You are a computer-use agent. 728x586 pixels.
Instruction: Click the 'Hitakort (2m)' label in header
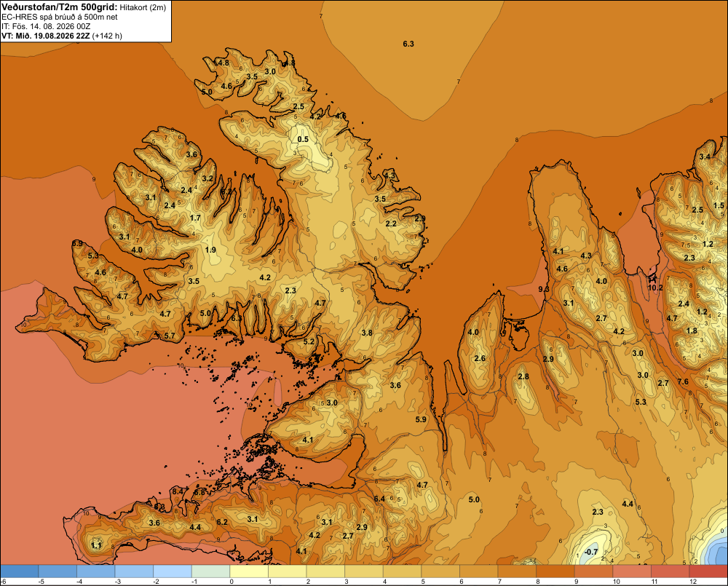coord(143,7)
